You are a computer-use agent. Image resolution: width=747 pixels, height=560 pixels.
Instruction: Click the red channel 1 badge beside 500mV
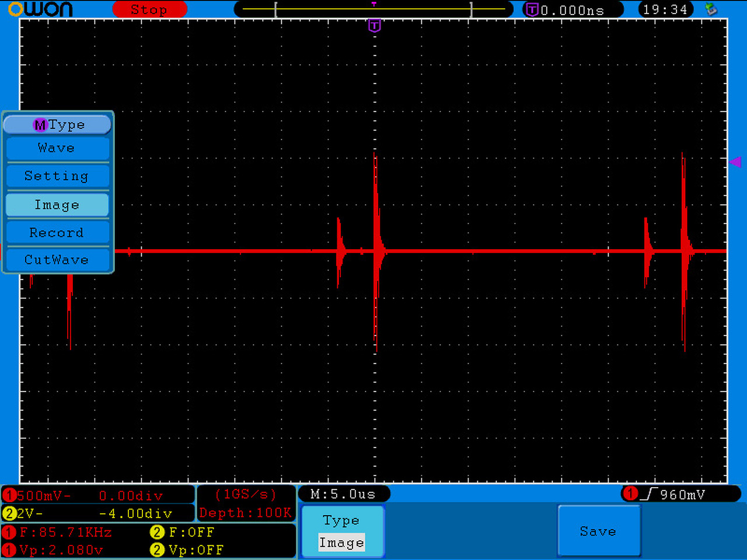click(9, 496)
